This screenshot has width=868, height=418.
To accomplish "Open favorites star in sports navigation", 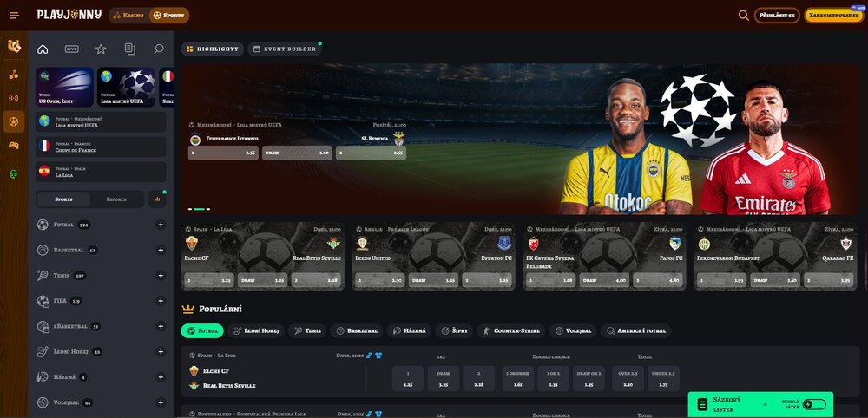I will click(101, 49).
